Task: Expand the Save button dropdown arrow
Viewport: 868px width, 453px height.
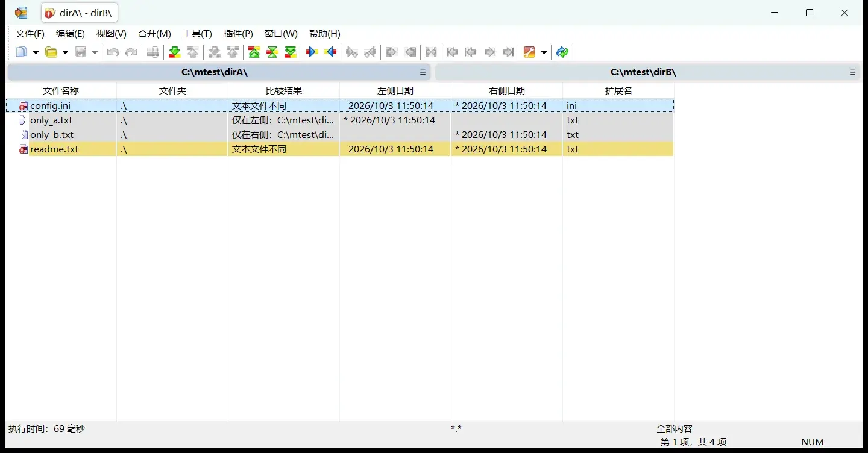Action: (95, 52)
